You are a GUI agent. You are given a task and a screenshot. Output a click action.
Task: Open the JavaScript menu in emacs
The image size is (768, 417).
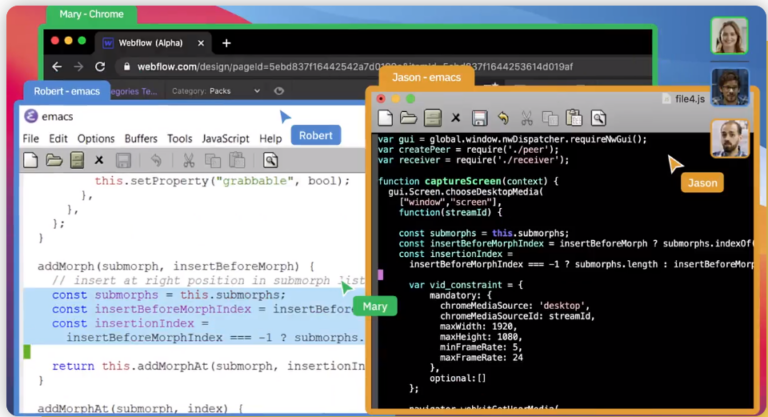(x=225, y=138)
